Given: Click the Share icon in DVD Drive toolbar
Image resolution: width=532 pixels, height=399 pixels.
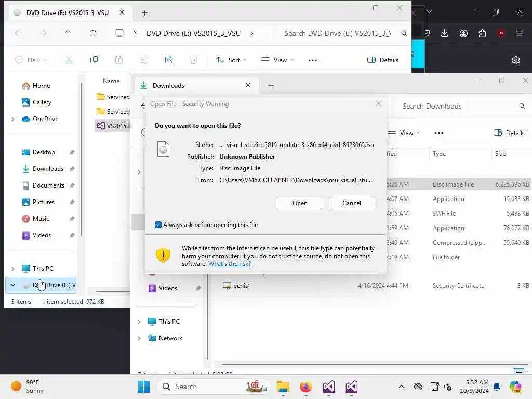Looking at the screenshot, I should [169, 60].
